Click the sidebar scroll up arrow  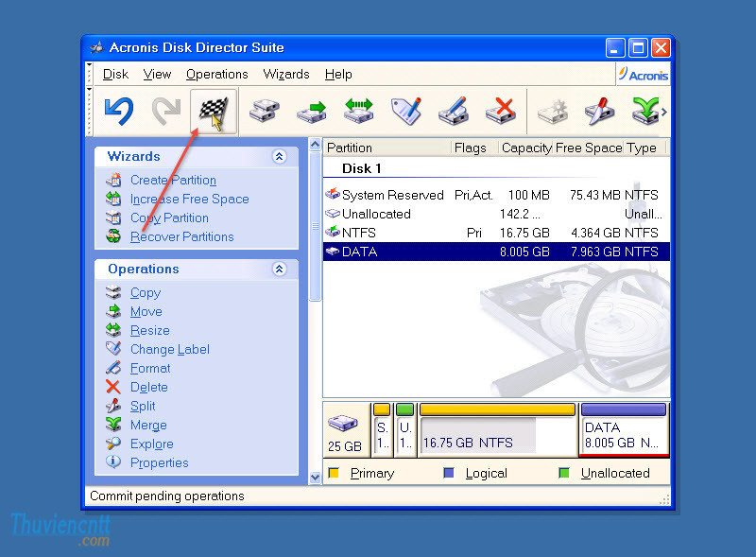click(316, 145)
